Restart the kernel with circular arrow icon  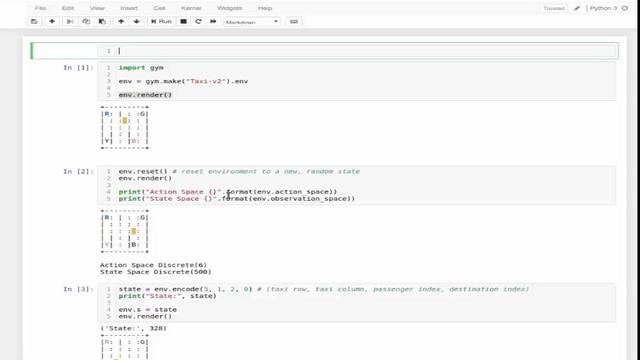point(198,22)
